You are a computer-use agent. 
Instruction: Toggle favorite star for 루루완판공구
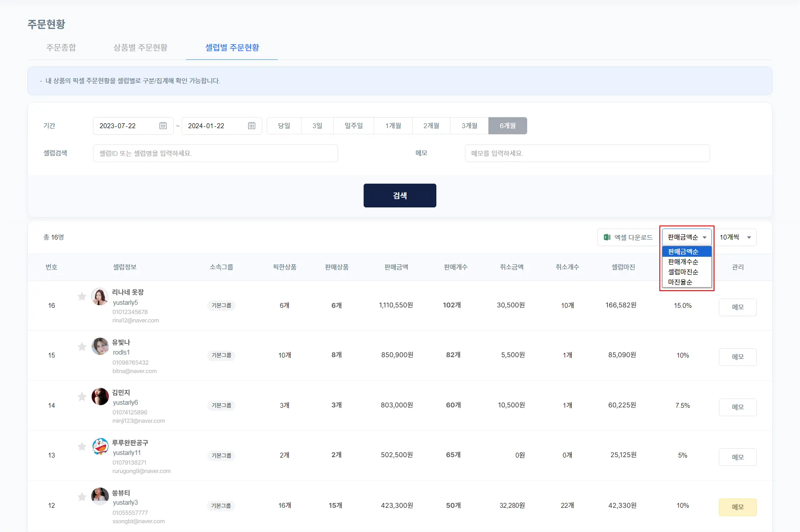tap(82, 447)
